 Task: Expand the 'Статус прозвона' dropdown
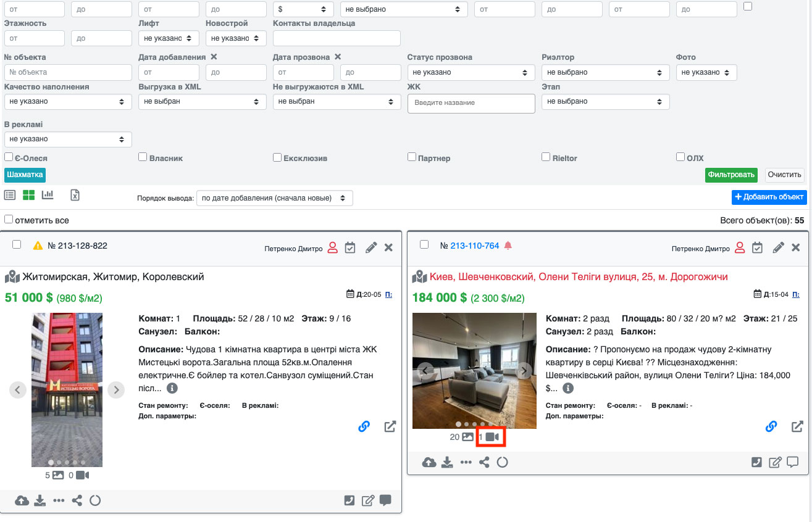point(471,73)
